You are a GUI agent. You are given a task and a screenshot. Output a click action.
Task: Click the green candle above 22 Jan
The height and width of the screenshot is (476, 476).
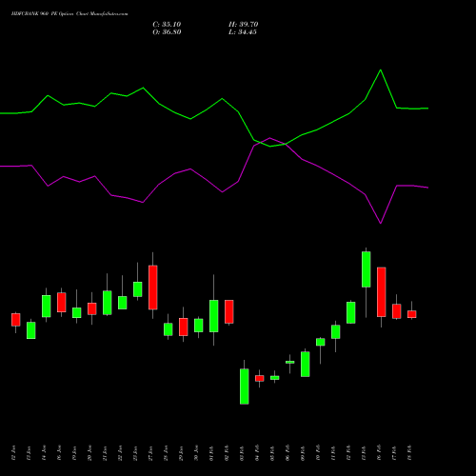point(123,303)
